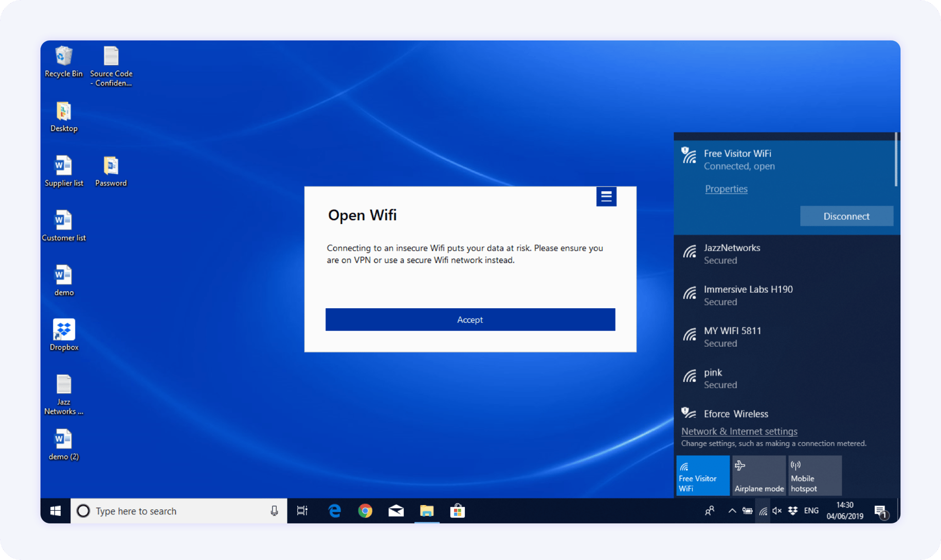
Task: Open Properties of Free Visitor WiFi
Action: click(x=726, y=189)
